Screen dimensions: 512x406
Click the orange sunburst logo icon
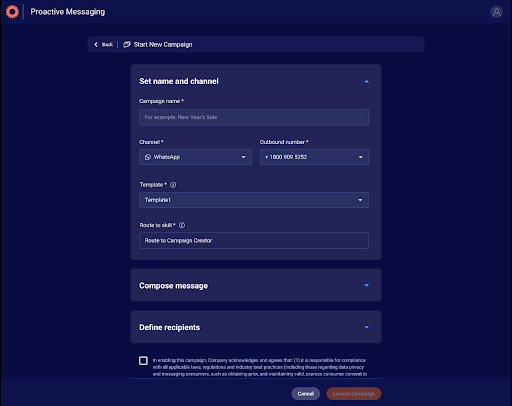[12, 12]
